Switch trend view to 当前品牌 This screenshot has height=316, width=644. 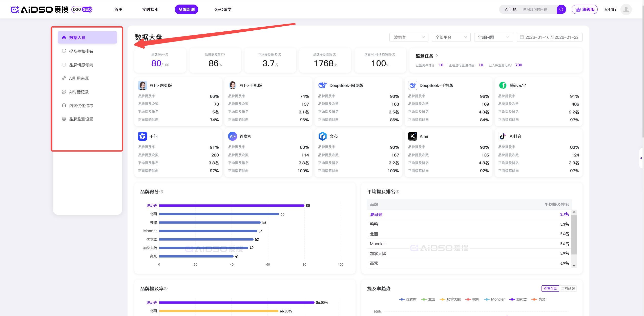click(x=568, y=288)
